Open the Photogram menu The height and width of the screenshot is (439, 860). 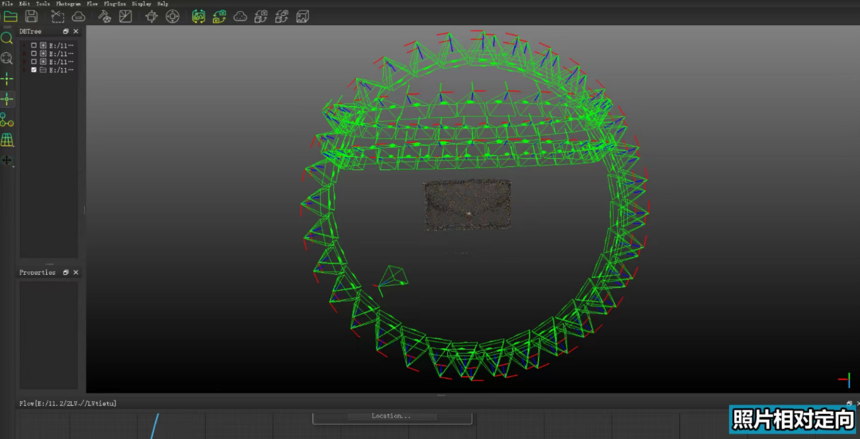point(69,4)
